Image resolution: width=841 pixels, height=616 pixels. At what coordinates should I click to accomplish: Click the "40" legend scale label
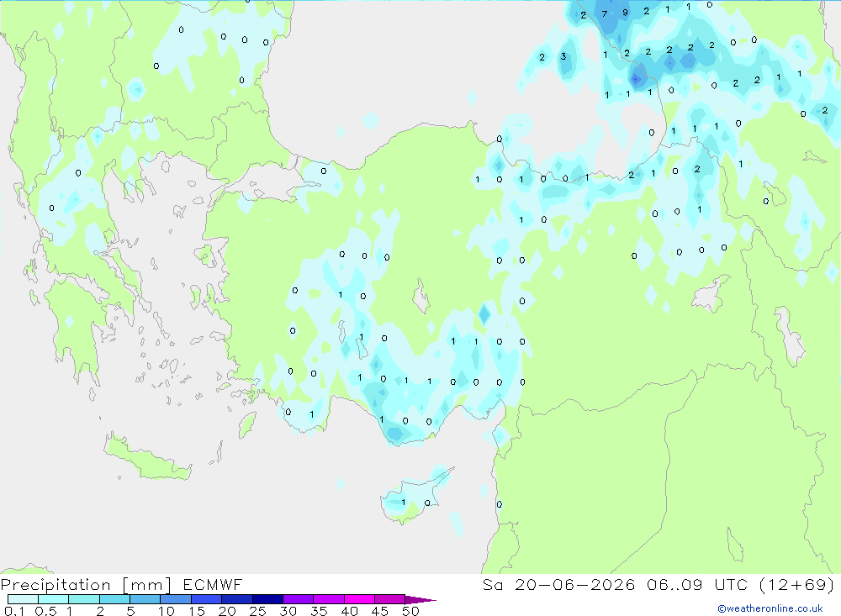click(350, 611)
